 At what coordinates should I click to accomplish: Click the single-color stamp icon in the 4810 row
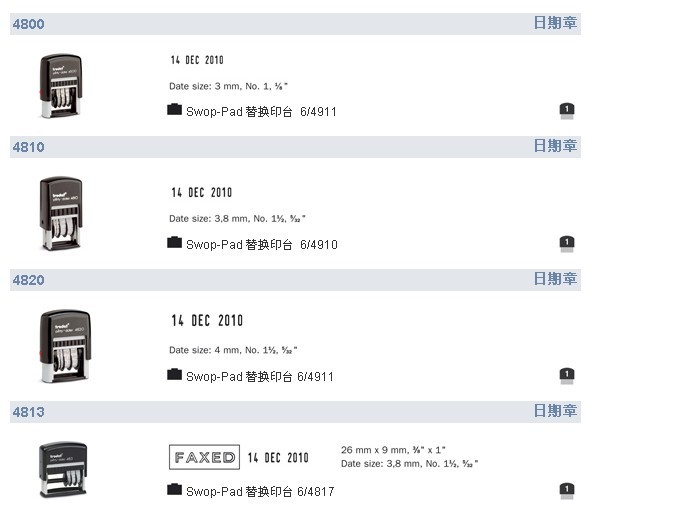[567, 244]
